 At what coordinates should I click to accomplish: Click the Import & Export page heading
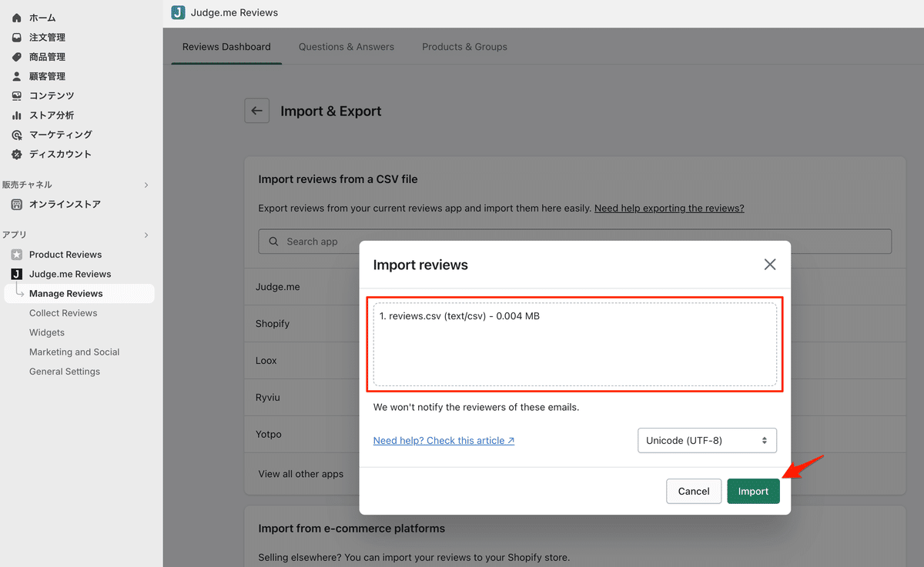(x=331, y=111)
